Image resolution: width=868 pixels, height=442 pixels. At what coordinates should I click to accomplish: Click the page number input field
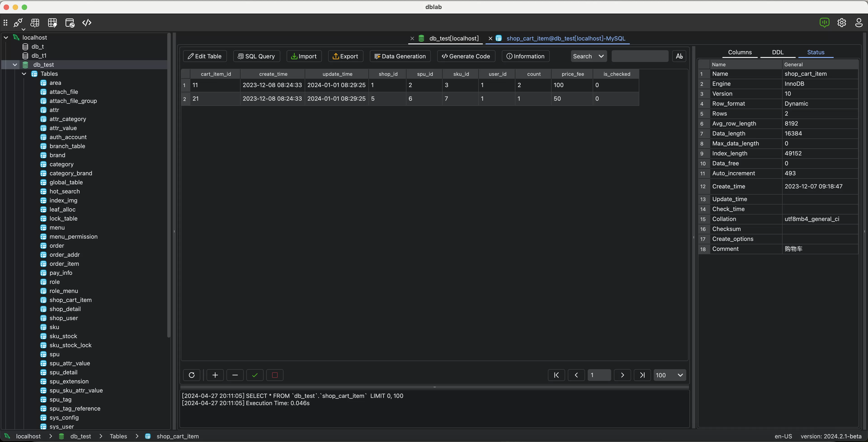coord(599,375)
